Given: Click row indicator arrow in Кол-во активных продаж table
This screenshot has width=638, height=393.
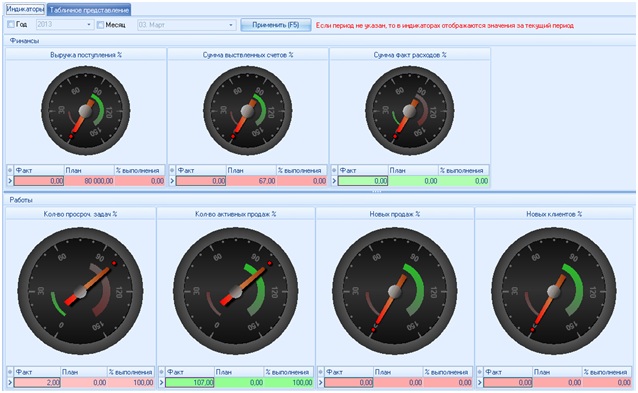Looking at the screenshot, I should click(x=162, y=382).
